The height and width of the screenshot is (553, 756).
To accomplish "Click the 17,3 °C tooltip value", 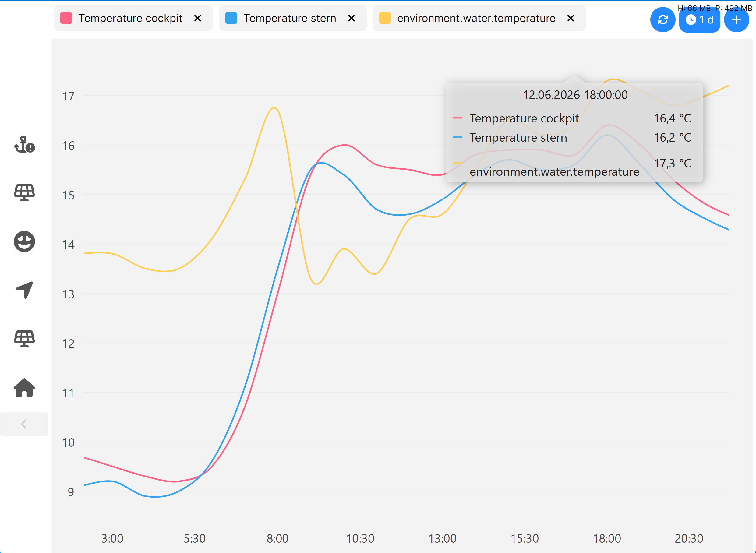I will (672, 163).
